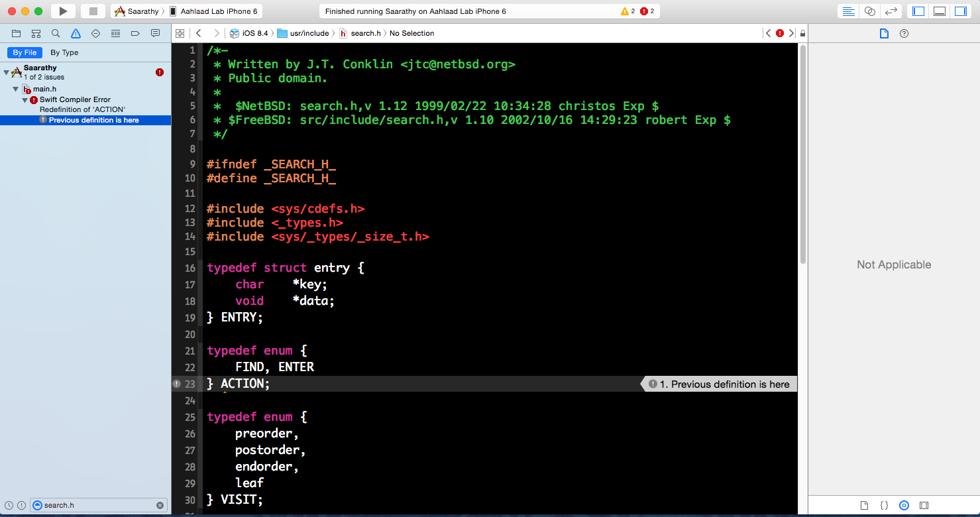980x517 pixels.
Task: Switch to the By Type tab
Action: pos(64,52)
